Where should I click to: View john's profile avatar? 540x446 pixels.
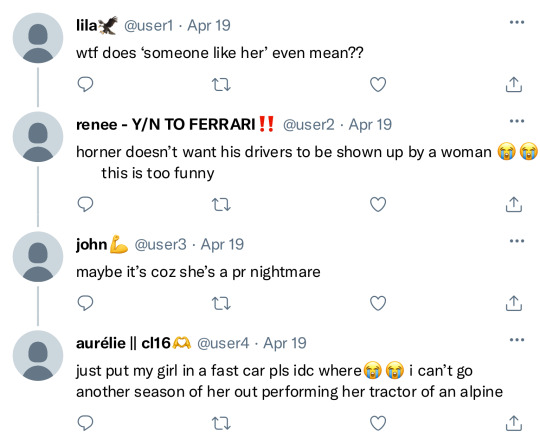point(38,257)
